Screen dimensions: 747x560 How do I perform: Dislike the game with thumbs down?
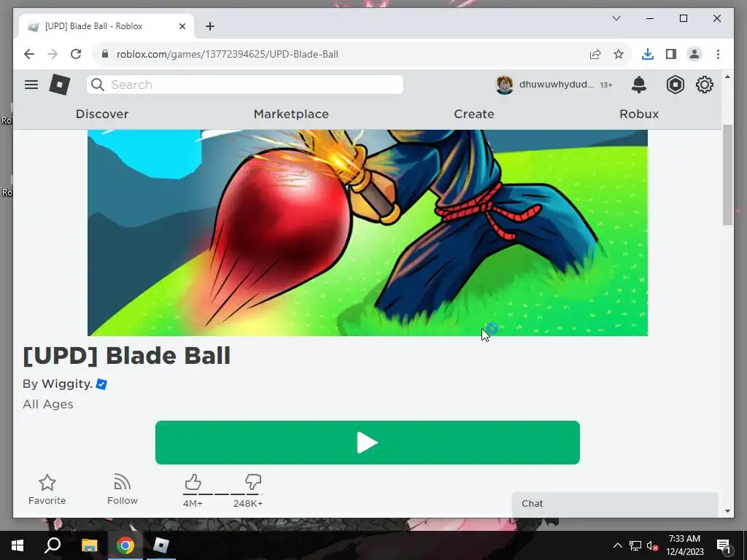[253, 483]
